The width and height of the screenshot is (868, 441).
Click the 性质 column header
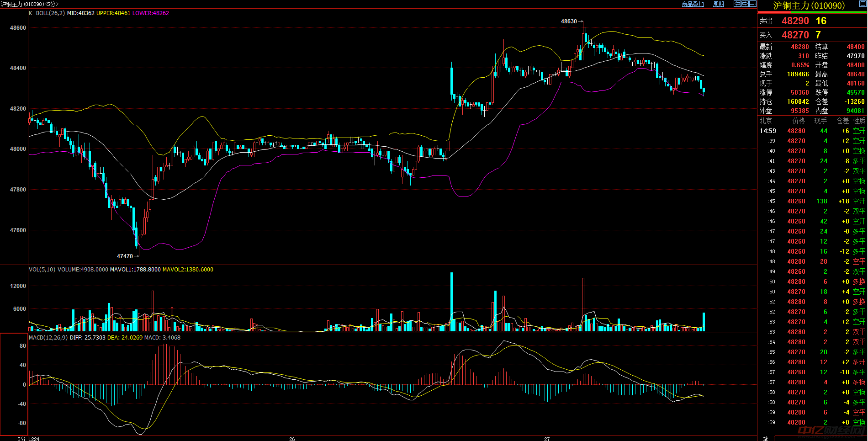coord(859,121)
